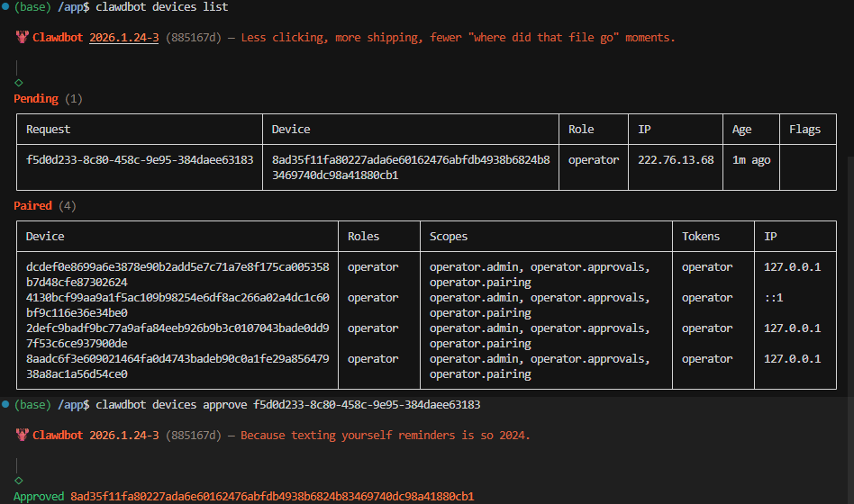Viewport: 854px width, 504px height.
Task: Click the ::1 IP address in the Paired table
Action: [774, 298]
